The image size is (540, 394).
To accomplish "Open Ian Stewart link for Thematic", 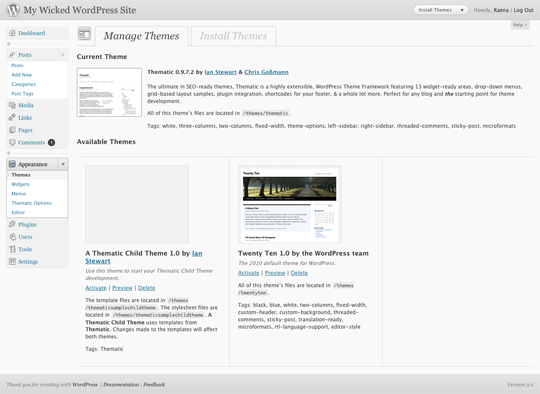I will coord(220,72).
